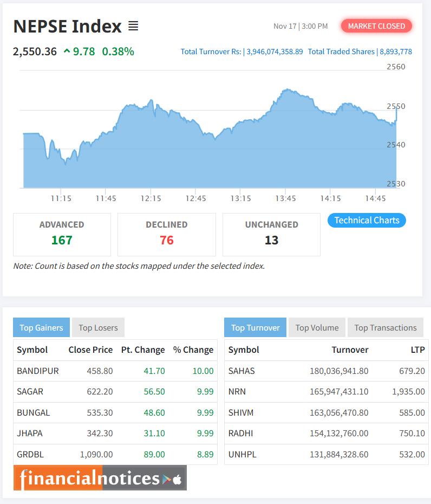Screen dimensions: 431x504
Task: Select the Top Gainers tab
Action: tap(41, 327)
